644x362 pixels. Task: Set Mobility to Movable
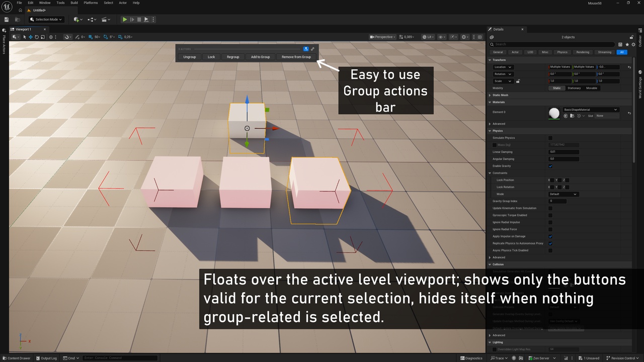click(x=591, y=88)
